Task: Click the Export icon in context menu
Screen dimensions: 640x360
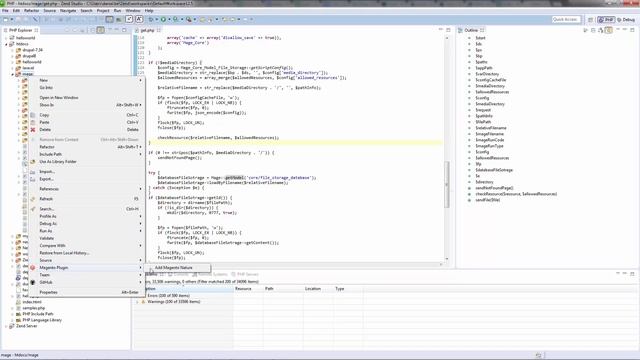Action: pyautogui.click(x=33, y=179)
